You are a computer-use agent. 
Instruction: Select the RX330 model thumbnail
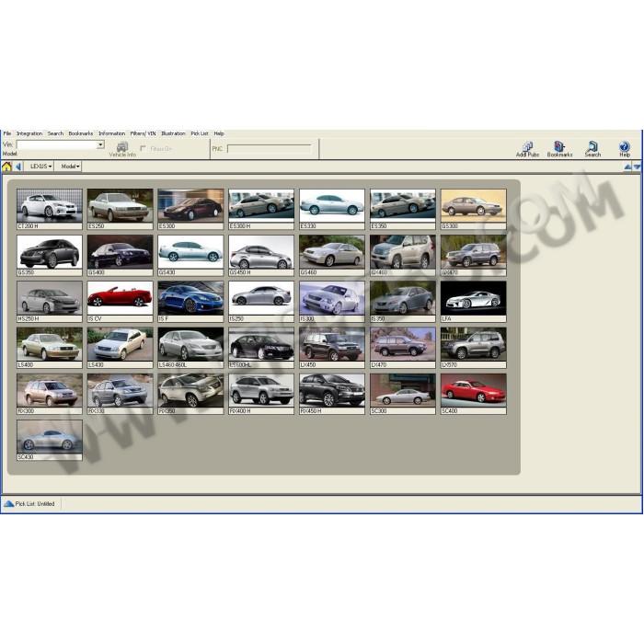click(120, 394)
